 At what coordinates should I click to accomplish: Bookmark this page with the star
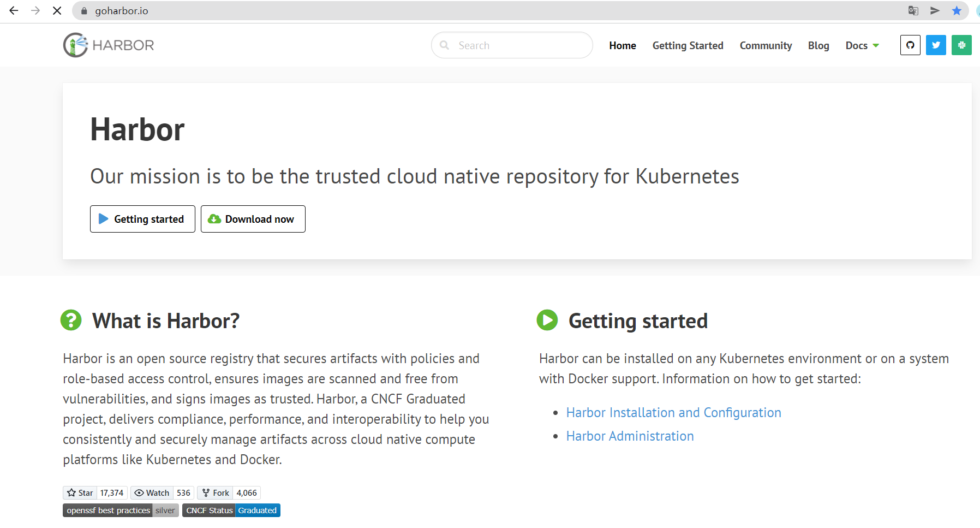pyautogui.click(x=957, y=10)
